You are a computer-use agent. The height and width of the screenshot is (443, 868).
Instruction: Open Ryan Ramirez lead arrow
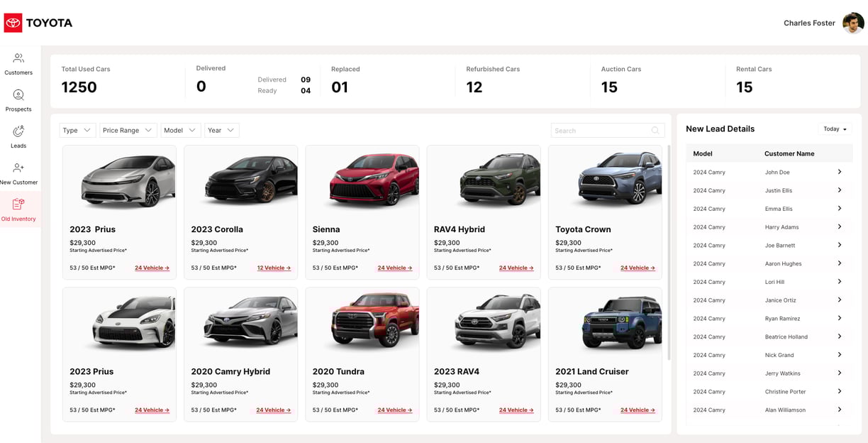pos(840,318)
